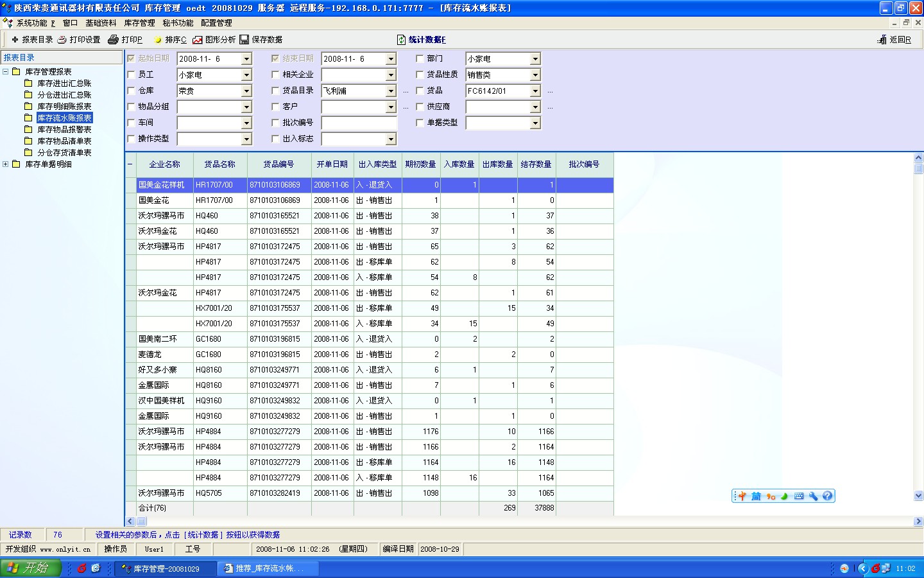Click the 打印P printer icon
Screen dimensions: 924x578
tap(114, 40)
